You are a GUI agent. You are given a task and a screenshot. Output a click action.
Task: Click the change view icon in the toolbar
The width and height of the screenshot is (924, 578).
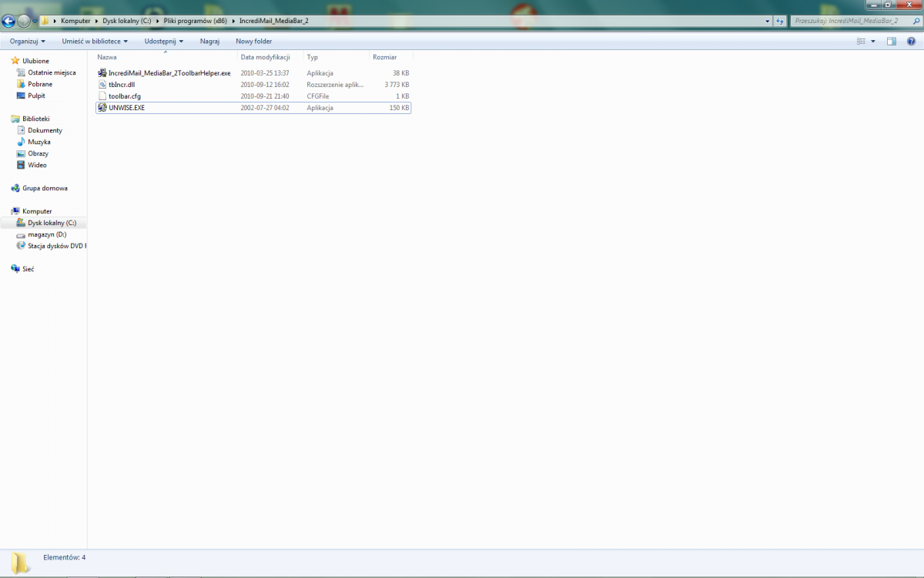(x=862, y=41)
